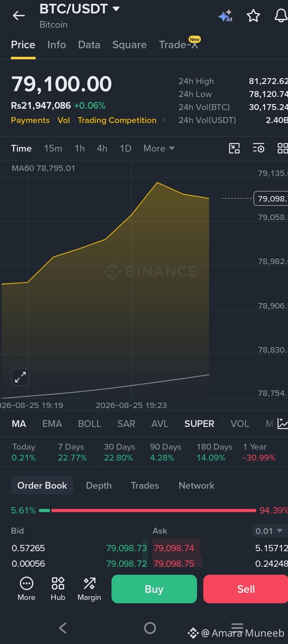Viewport: 288px width, 644px height.
Task: Switch to the Depth tab
Action: [99, 485]
